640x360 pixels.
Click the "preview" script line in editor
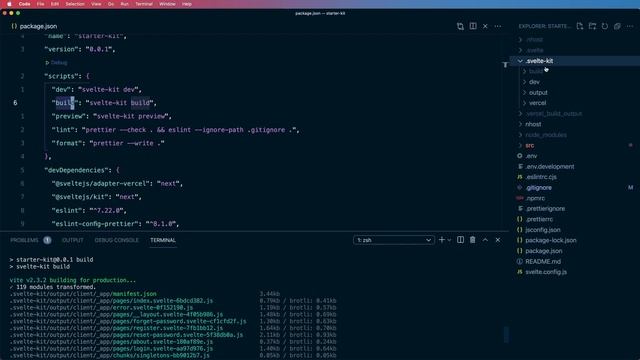pos(111,116)
